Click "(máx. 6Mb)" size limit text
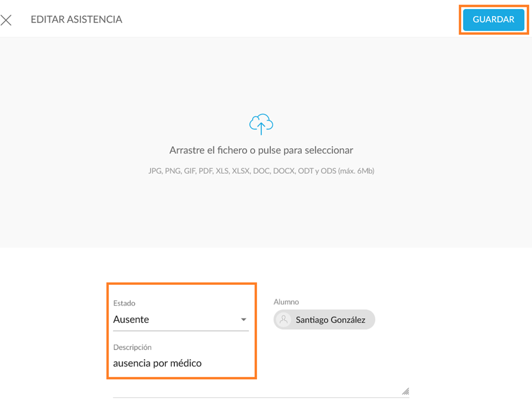 [356, 170]
